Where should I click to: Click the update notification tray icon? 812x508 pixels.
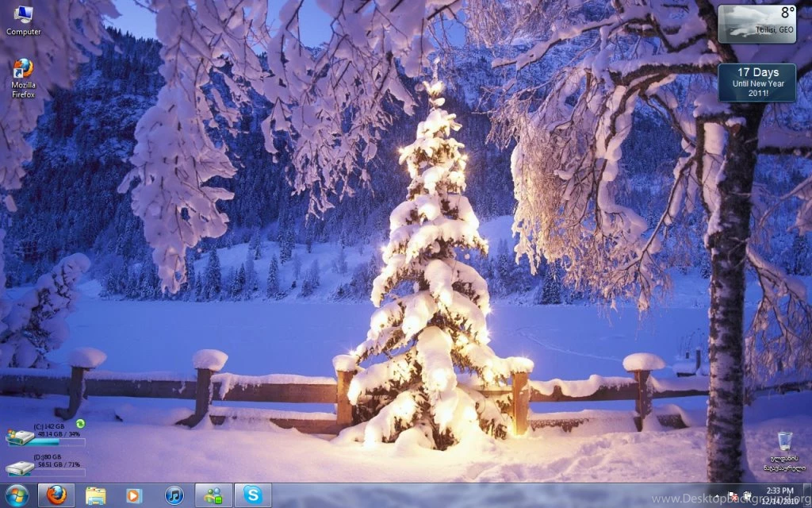click(731, 495)
